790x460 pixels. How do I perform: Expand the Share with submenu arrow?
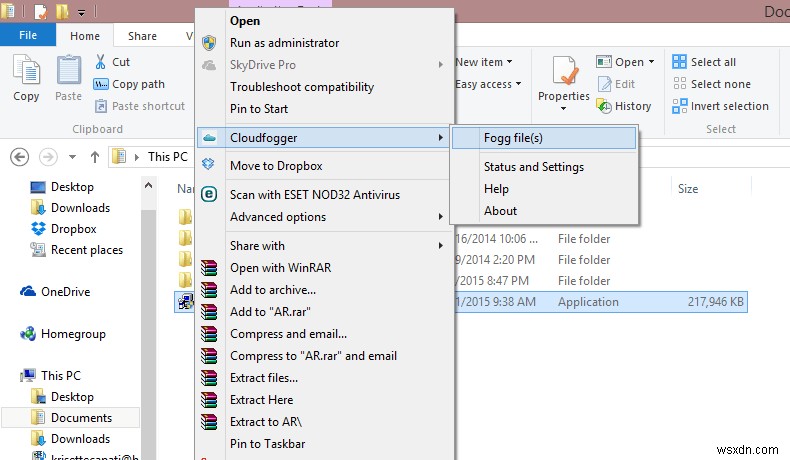pos(441,245)
